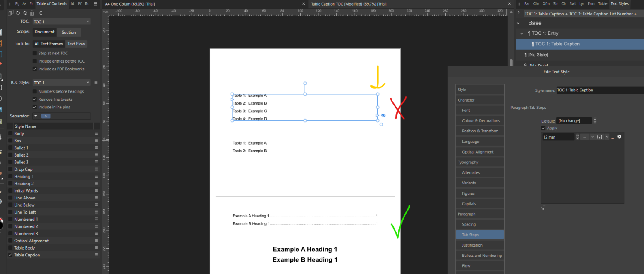Insert a table of contents via panel icon
This screenshot has height=274, width=644.
tap(11, 13)
